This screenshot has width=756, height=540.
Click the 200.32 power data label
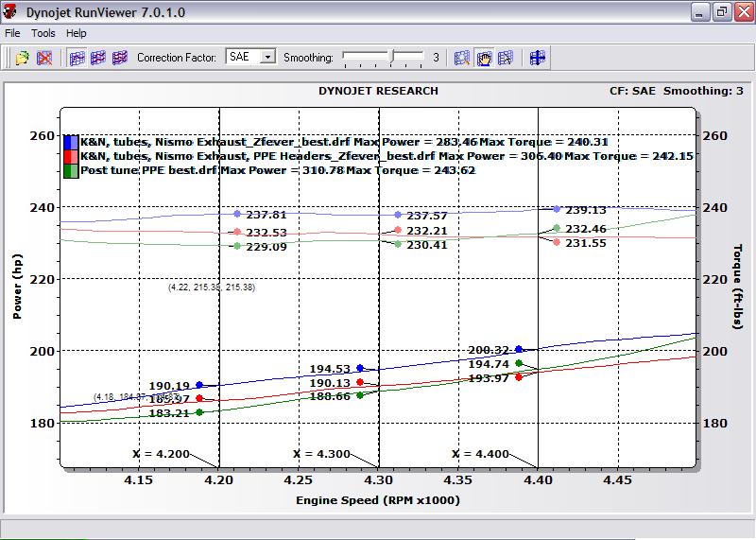coord(489,350)
